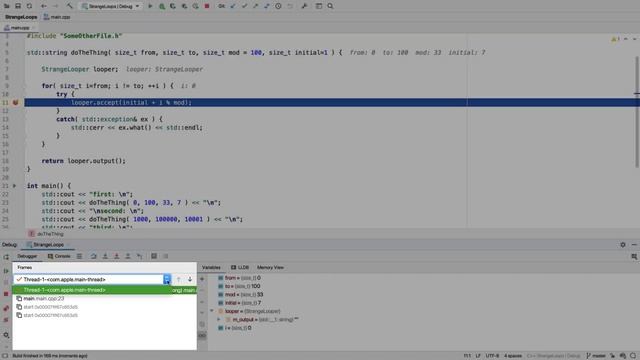Switch to the LLDB tab
The image size is (640, 360).
[240, 267]
